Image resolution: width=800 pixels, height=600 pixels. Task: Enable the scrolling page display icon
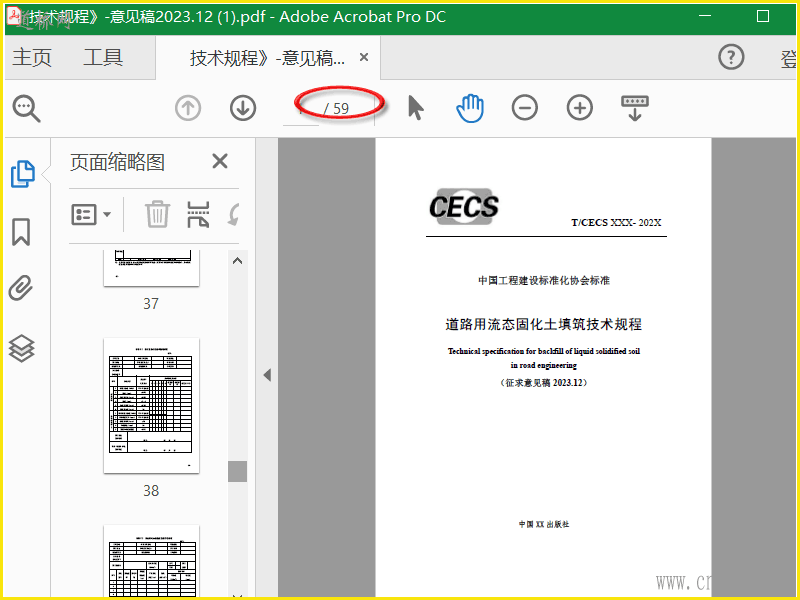click(x=635, y=108)
